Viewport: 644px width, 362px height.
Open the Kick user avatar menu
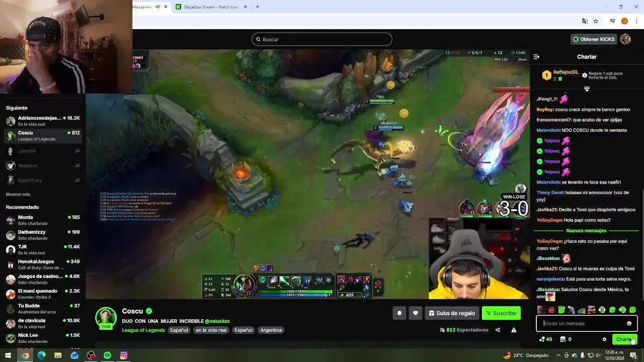pyautogui.click(x=625, y=39)
